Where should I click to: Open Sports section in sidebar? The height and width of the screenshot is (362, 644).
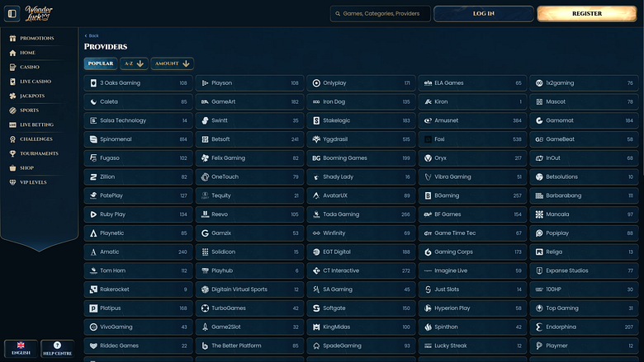click(29, 110)
